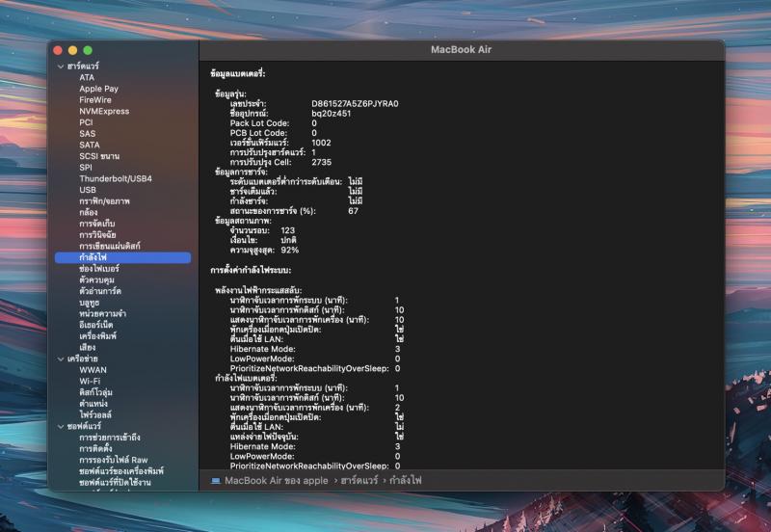The height and width of the screenshot is (532, 771).
Task: Select อีเธอร์เน็ต in sidebar
Action: coord(95,325)
